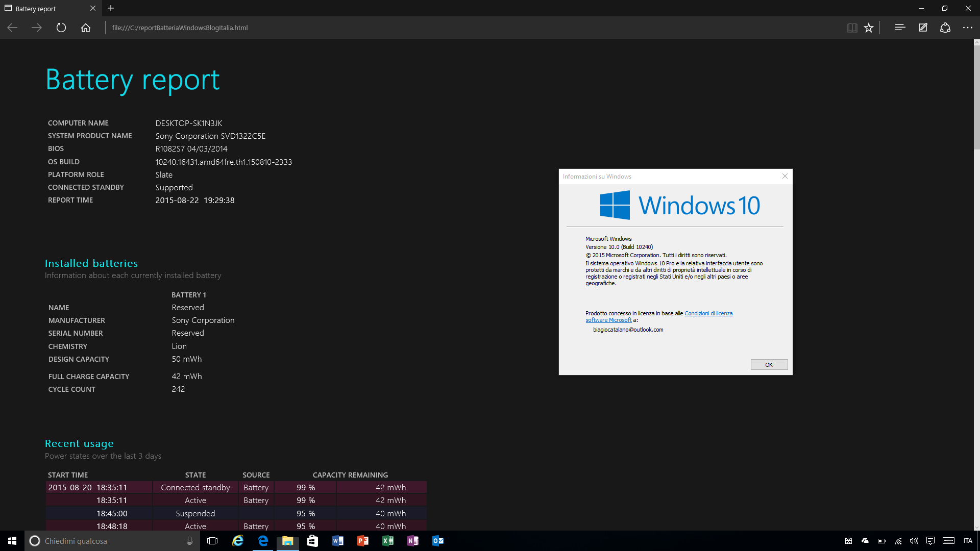Viewport: 980px width, 551px height.
Task: Go back in Edge browser
Action: 12,28
